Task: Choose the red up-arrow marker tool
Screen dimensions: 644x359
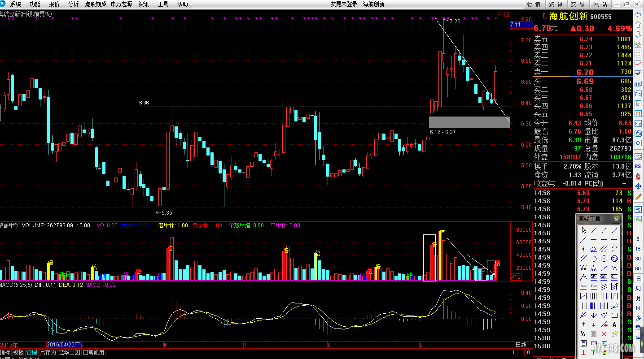Action: coord(583,324)
